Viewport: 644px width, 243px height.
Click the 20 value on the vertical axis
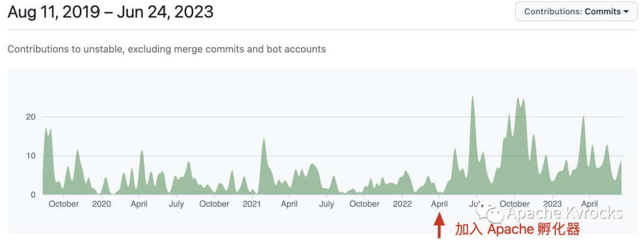[x=30, y=117]
